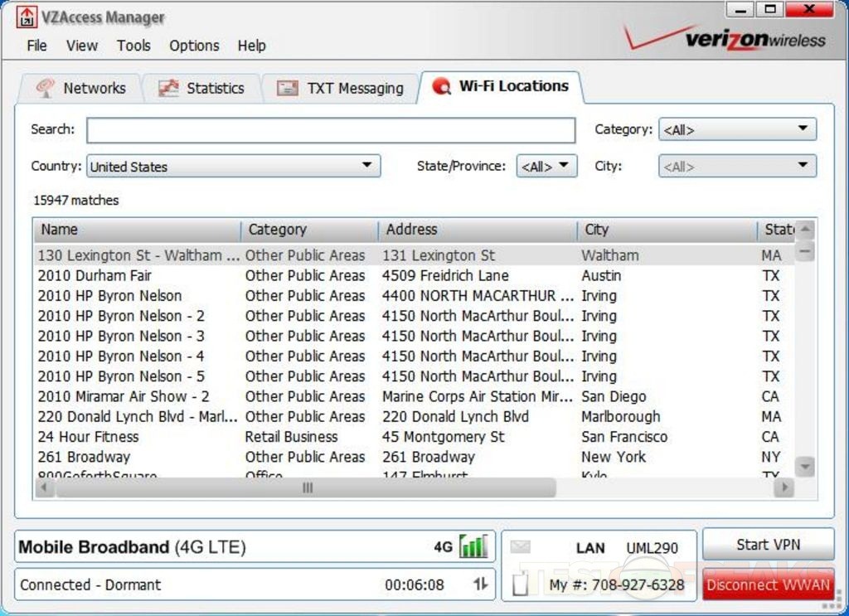This screenshot has width=849, height=616.
Task: Click the device icon beside My # number
Action: pos(520,584)
